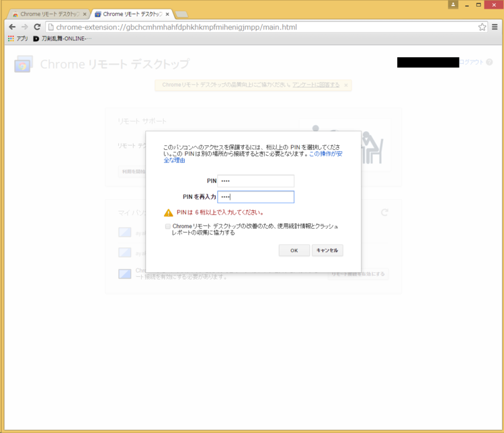Screen dimensions: 504x433
Task: Reload the page with refresh icon
Action: (x=37, y=27)
